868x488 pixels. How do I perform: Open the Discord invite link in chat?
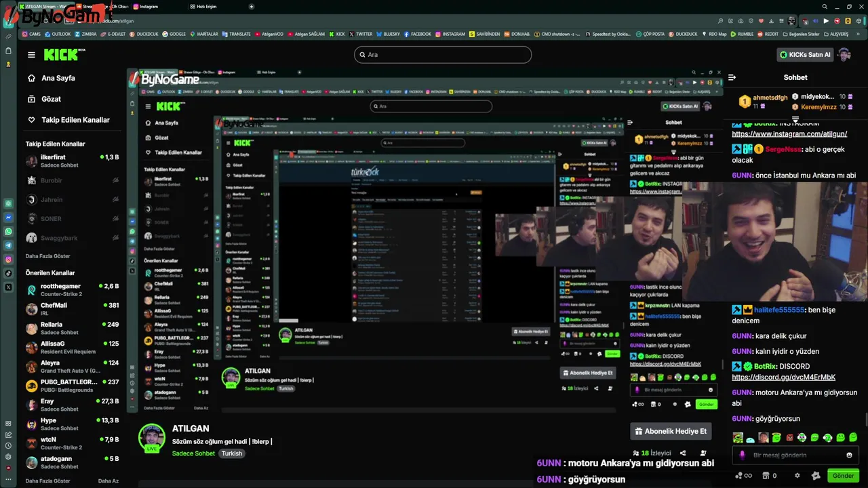click(x=783, y=377)
